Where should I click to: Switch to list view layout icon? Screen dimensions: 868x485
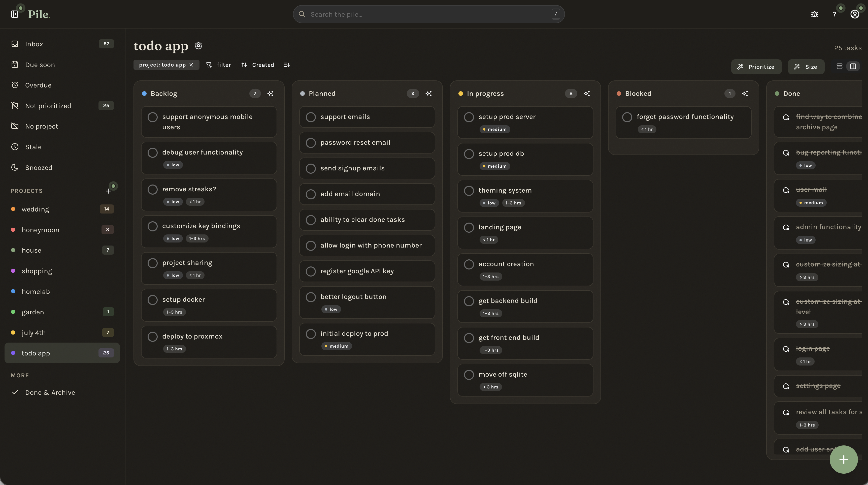click(x=839, y=67)
